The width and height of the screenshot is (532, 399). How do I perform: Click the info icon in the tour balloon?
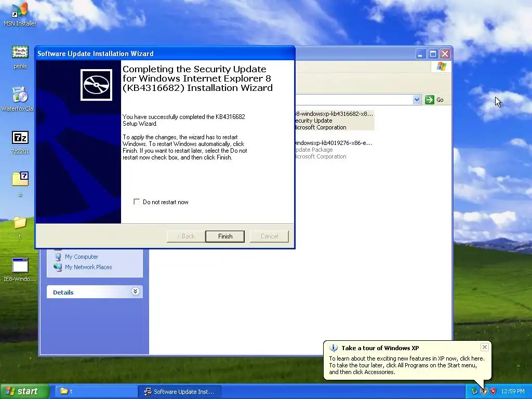click(334, 348)
